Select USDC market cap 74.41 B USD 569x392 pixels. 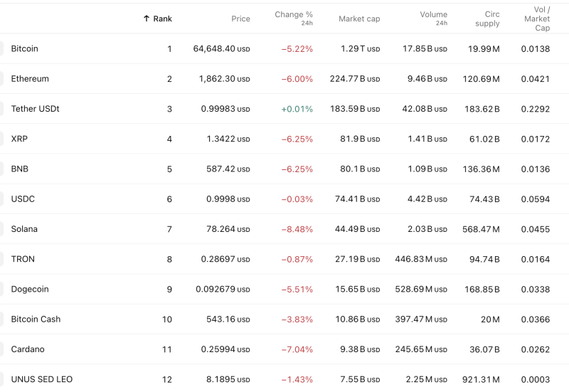(x=358, y=199)
